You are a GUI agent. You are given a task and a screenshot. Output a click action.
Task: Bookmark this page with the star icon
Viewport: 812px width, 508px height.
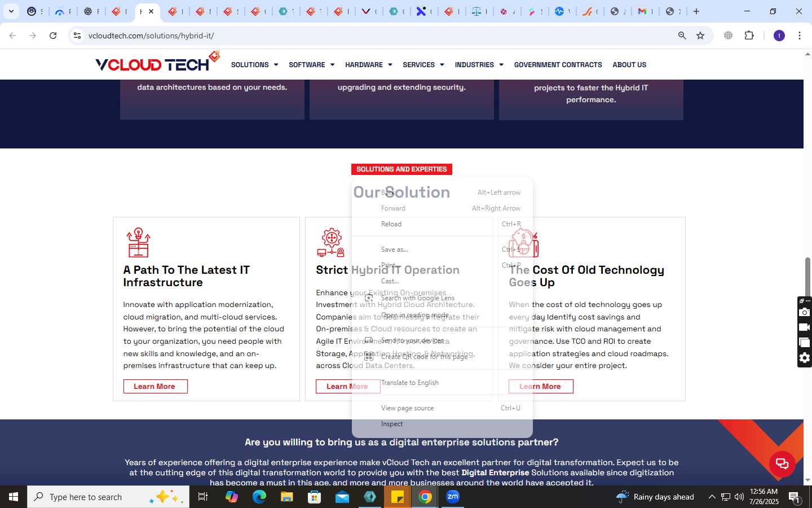(700, 36)
